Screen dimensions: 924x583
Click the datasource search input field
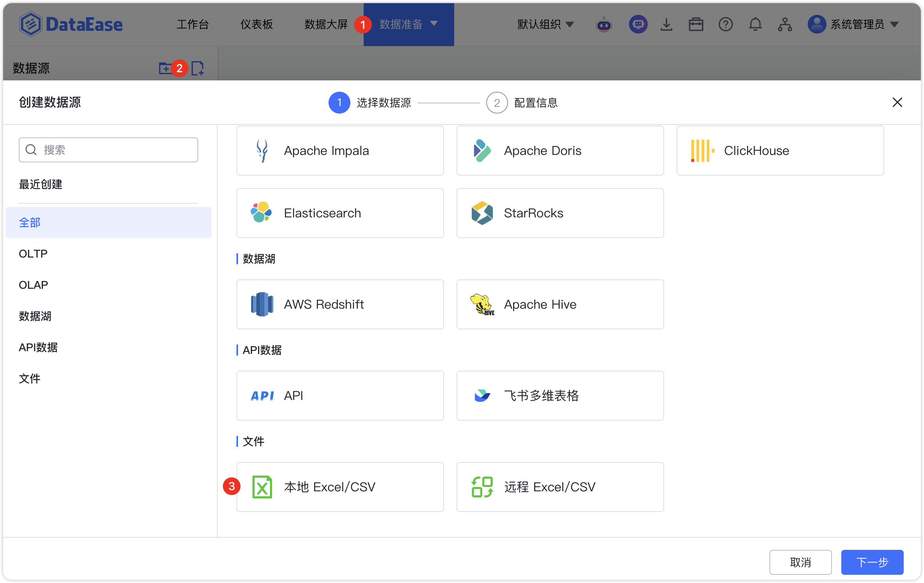[x=108, y=149]
